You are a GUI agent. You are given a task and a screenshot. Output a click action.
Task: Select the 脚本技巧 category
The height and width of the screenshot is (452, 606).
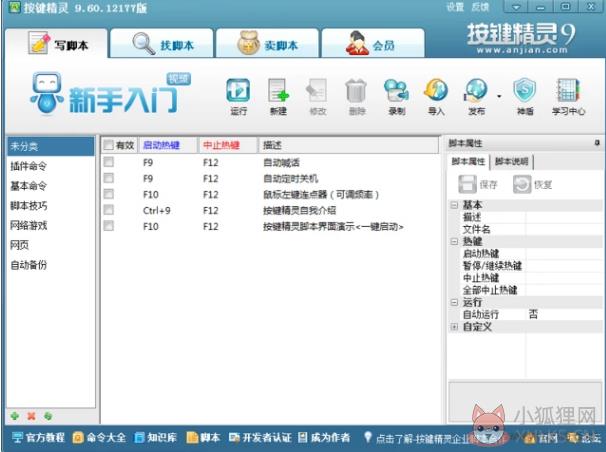[x=51, y=206]
